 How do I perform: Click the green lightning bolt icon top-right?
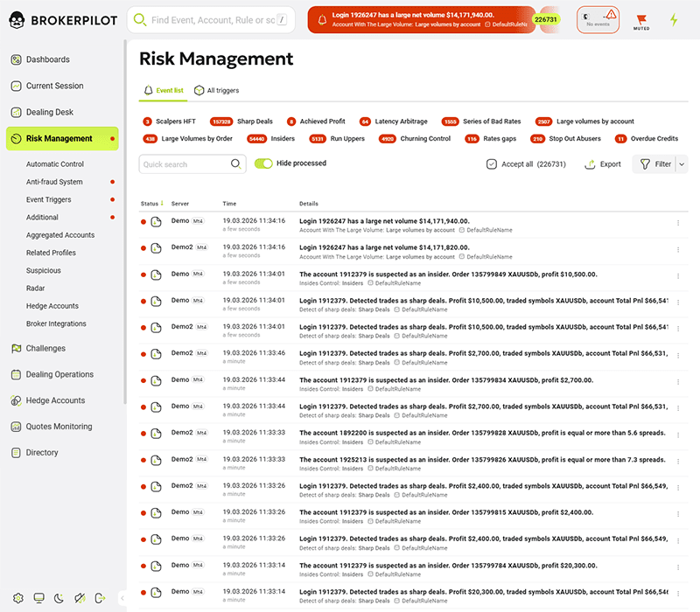(674, 17)
